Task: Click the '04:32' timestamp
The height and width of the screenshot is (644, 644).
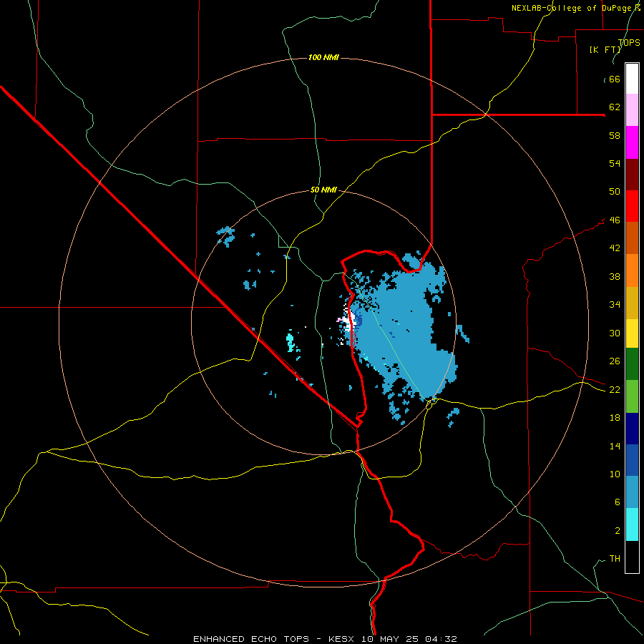Action: click(441, 639)
